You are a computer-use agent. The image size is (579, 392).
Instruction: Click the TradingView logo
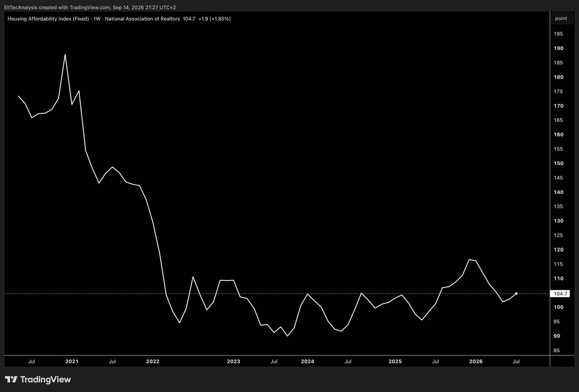[x=38, y=379]
